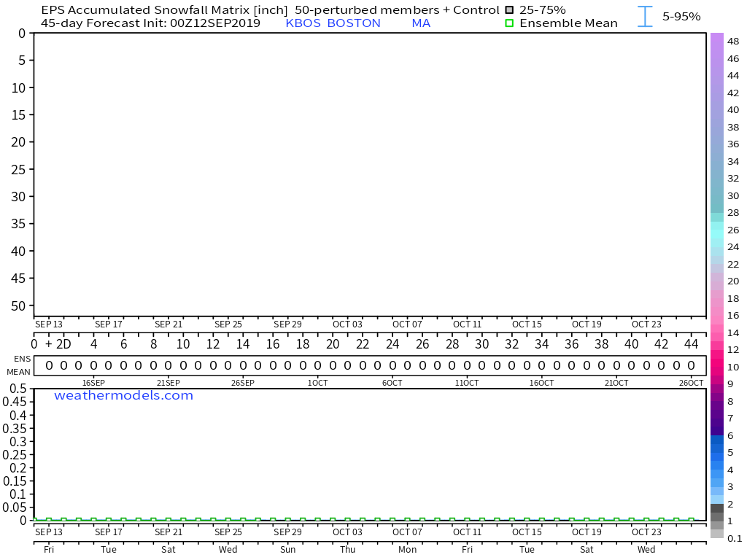Click the 16OCT date tick label

click(x=542, y=383)
